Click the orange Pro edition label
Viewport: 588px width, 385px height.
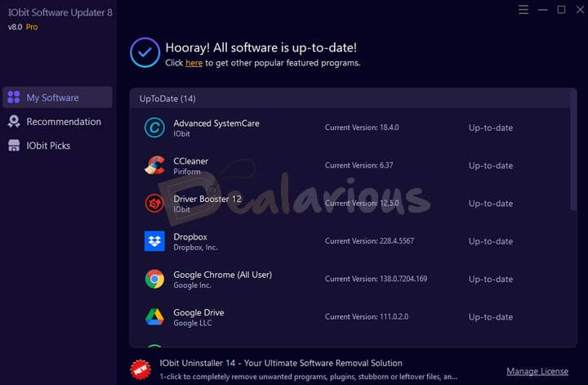pyautogui.click(x=32, y=27)
